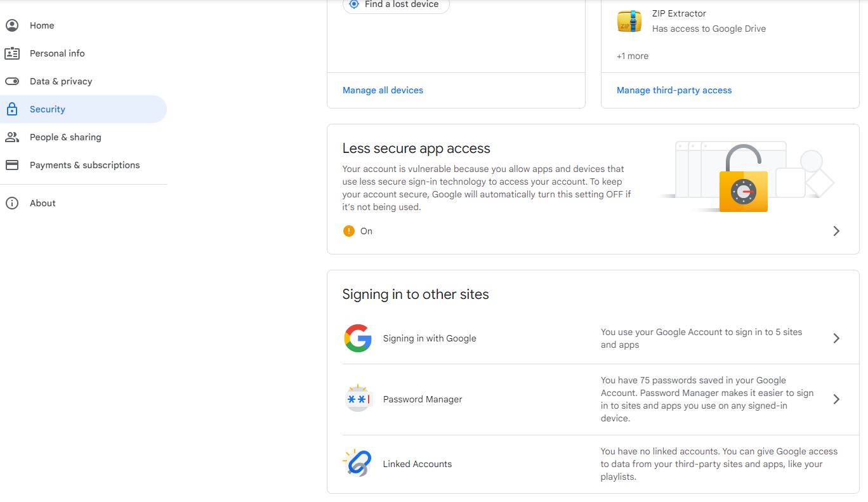Open Signing in with Google chevron
Viewport: 868px width, 502px height.
coord(836,338)
